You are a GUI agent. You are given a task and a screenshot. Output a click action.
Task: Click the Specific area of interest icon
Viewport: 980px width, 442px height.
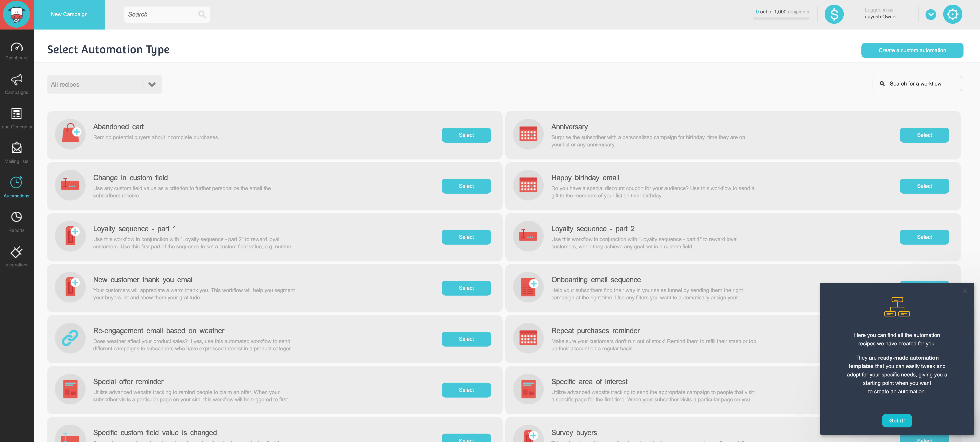coord(528,389)
